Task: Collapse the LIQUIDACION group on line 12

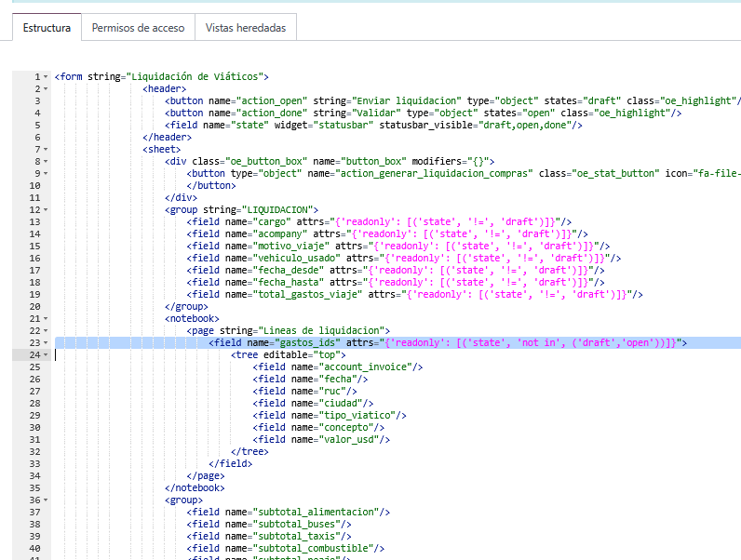Action: (47, 209)
